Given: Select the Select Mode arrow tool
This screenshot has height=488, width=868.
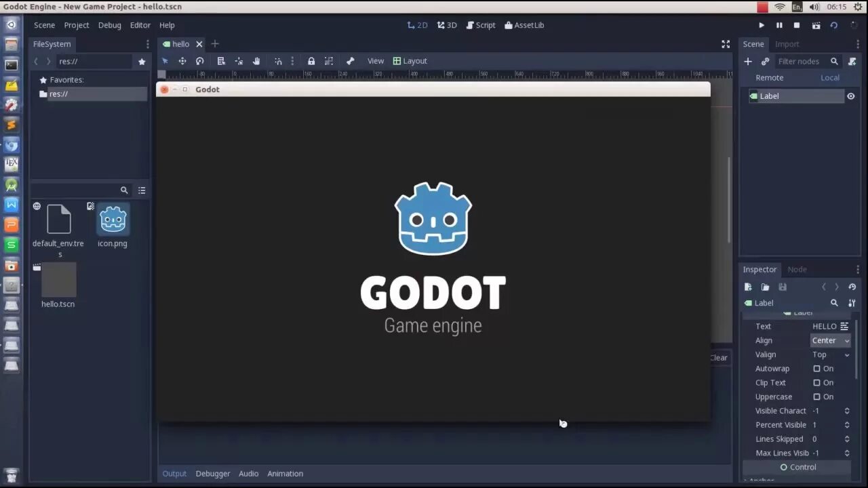Looking at the screenshot, I should (165, 61).
